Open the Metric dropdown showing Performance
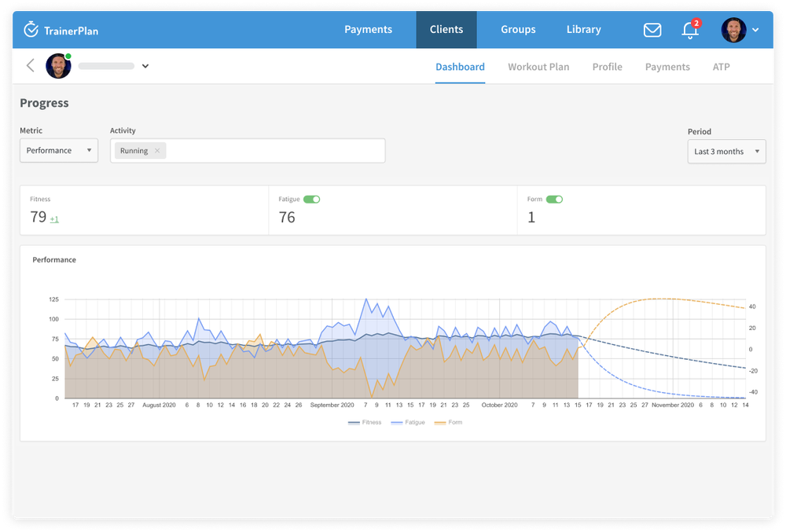 point(59,150)
